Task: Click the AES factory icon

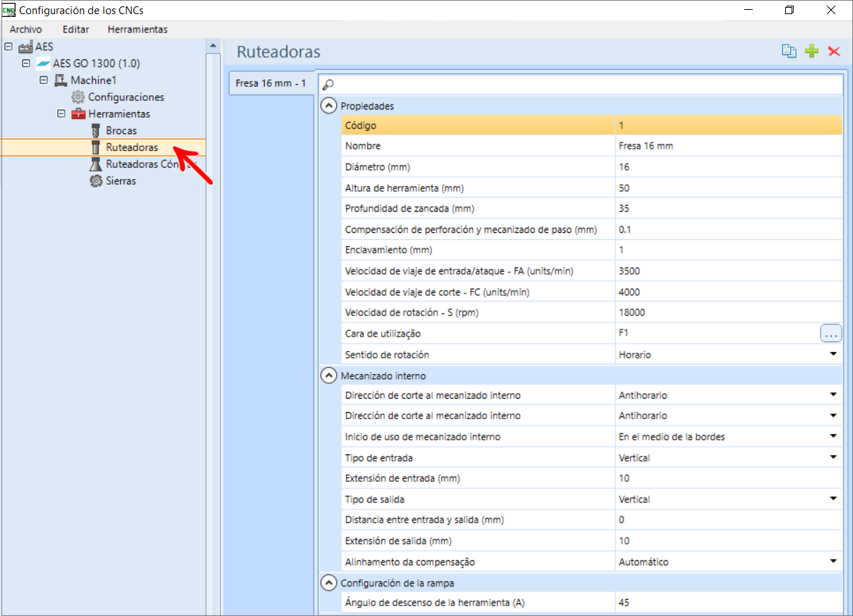Action: pos(25,47)
